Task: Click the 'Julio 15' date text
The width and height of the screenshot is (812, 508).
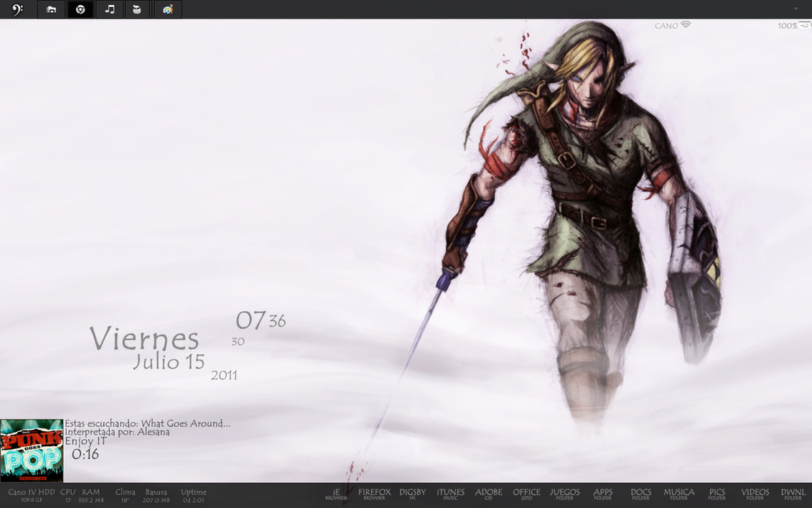Action: 169,362
